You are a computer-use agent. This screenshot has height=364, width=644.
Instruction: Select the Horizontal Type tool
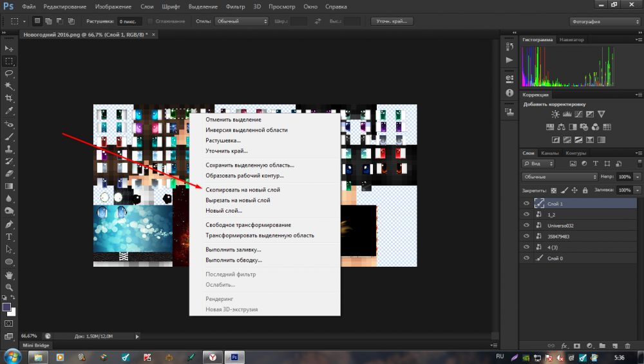click(x=9, y=237)
